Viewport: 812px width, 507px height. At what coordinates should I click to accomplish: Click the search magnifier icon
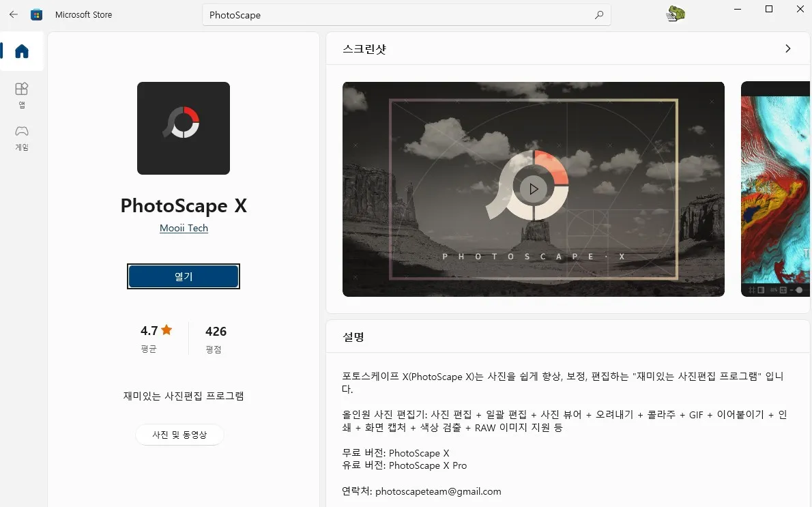coord(598,15)
